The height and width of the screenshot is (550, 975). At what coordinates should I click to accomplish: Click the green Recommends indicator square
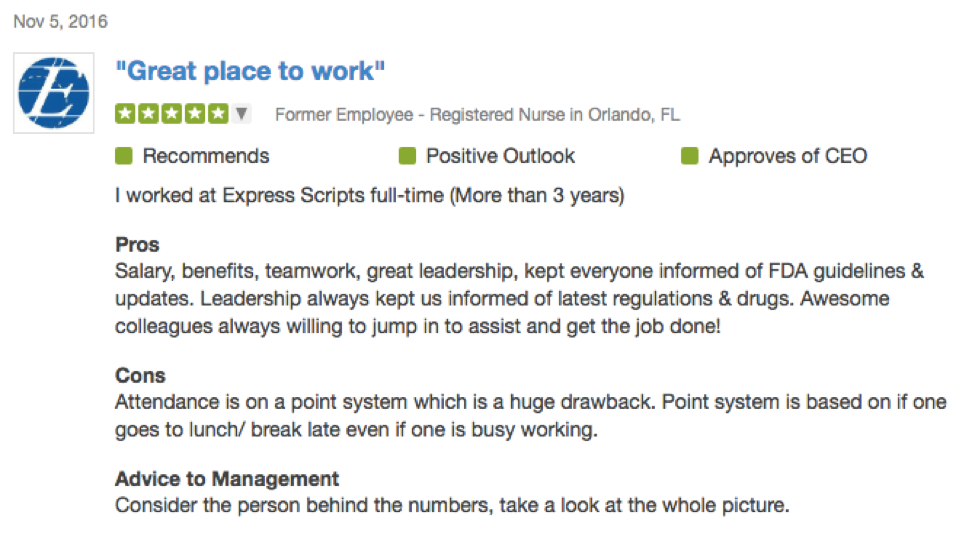pos(124,155)
